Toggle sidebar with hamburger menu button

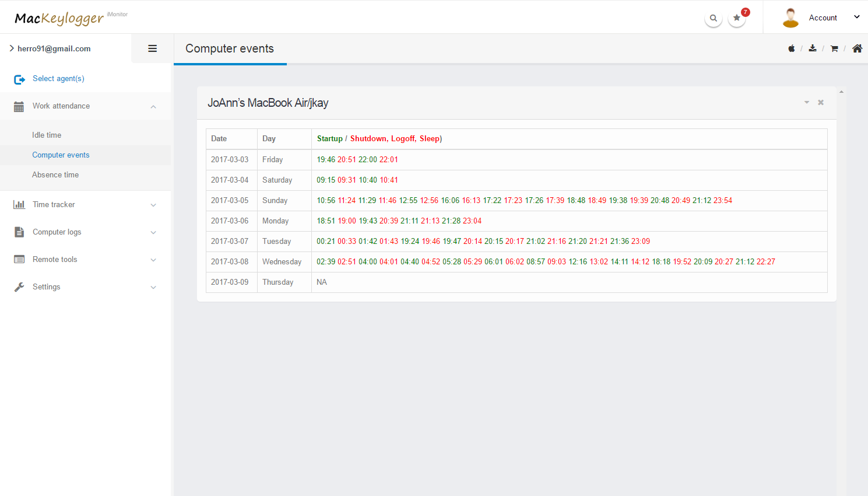point(152,48)
